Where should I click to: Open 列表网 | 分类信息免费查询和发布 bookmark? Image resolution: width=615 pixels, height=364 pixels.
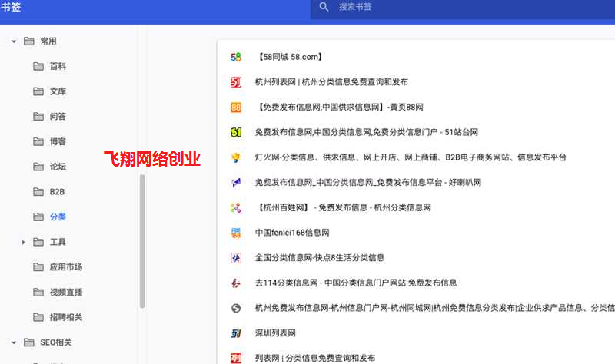pos(315,358)
